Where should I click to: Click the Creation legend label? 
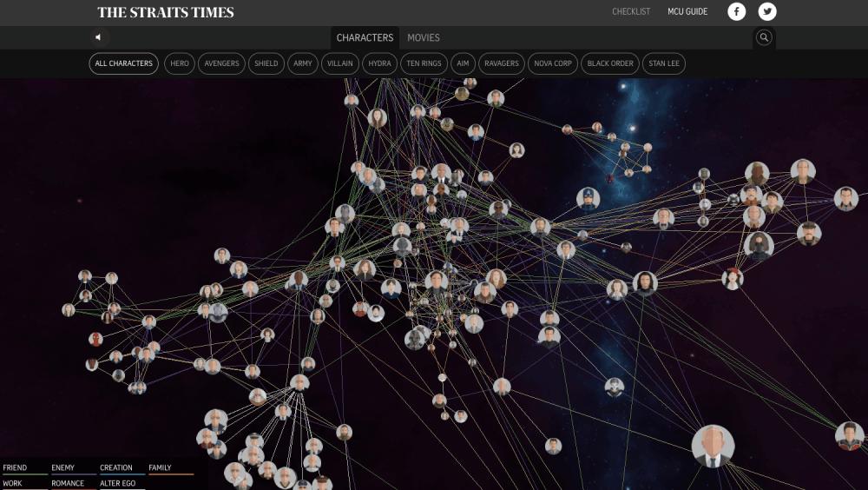[116, 467]
